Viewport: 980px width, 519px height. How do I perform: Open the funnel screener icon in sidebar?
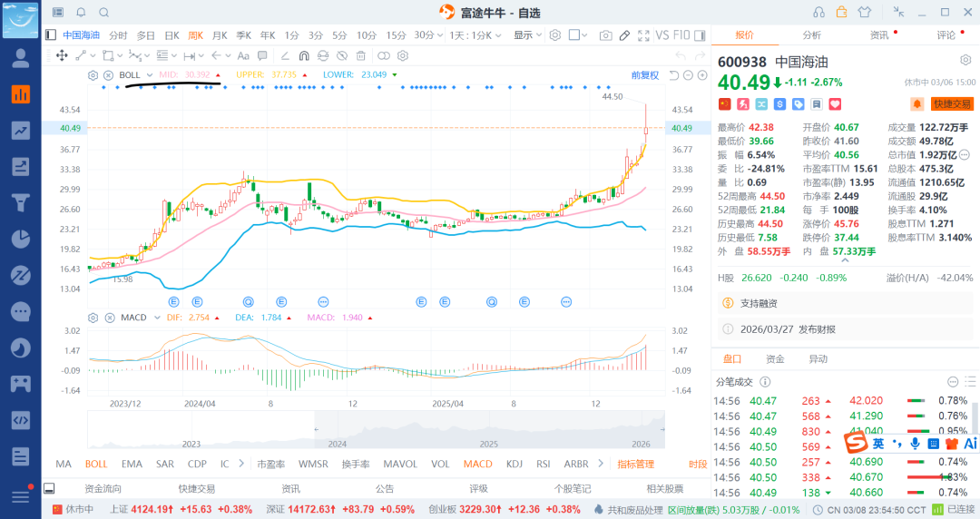21,202
